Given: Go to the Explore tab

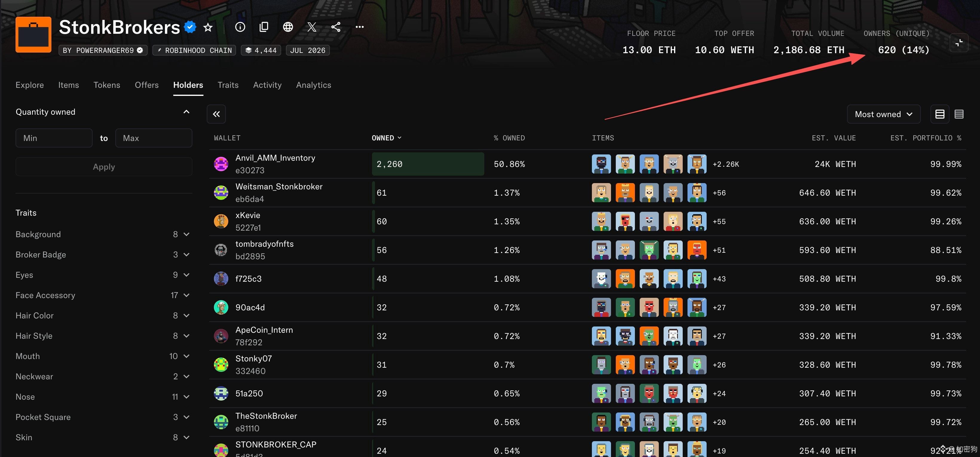Looking at the screenshot, I should point(30,85).
